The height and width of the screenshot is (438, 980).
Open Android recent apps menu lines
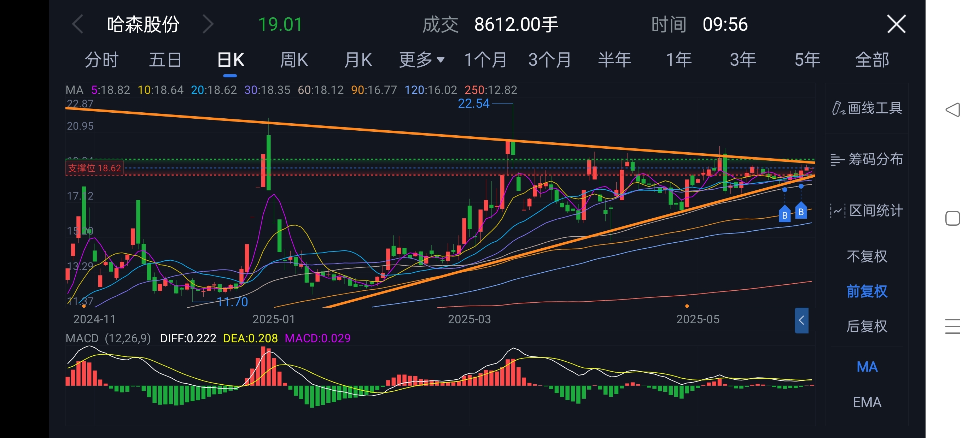[953, 326]
